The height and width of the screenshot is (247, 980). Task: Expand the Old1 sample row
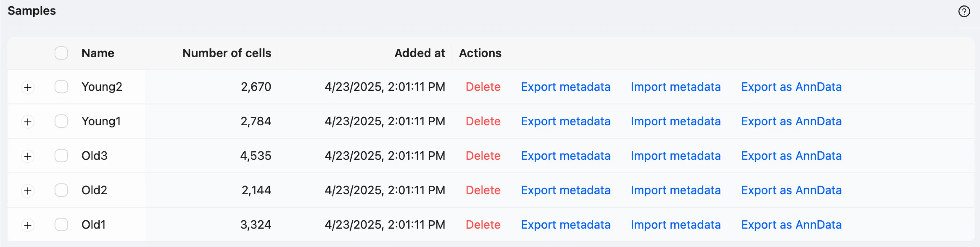point(28,225)
